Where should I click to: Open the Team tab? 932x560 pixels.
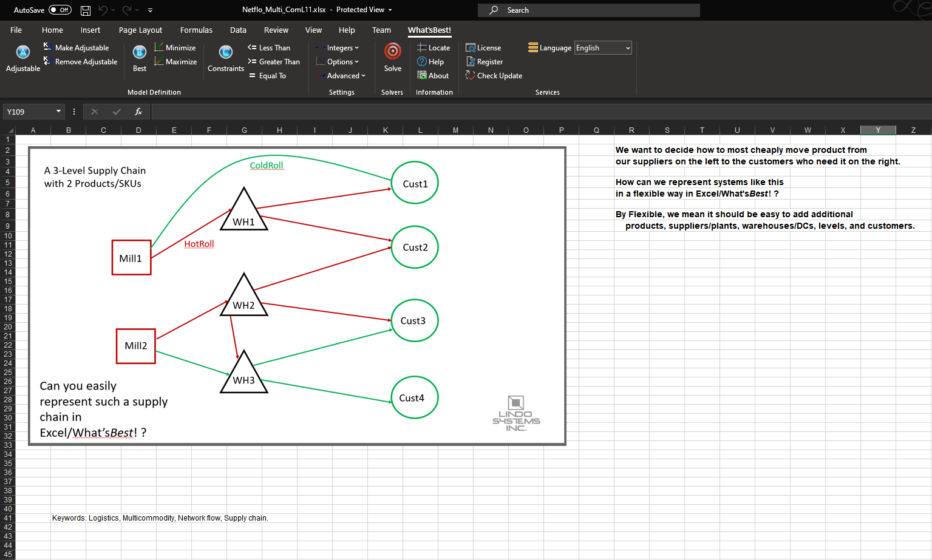tap(381, 30)
